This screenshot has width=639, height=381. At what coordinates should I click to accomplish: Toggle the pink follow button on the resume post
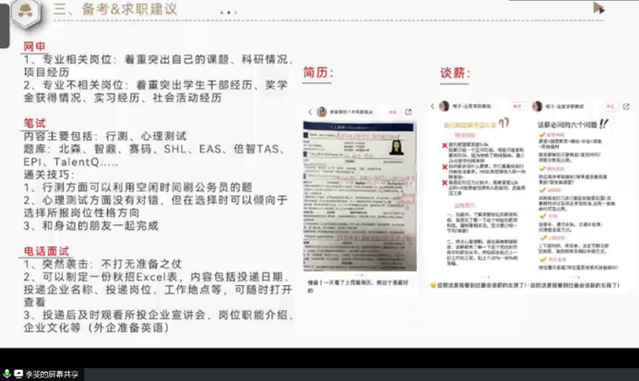(x=392, y=112)
